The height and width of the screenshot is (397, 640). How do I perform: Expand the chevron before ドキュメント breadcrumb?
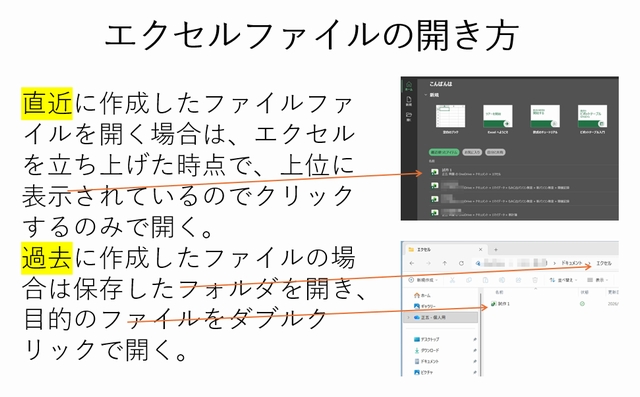(555, 264)
